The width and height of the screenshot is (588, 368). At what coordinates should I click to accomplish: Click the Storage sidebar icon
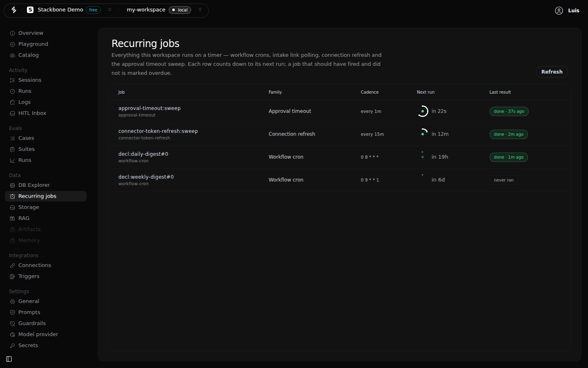coord(12,207)
